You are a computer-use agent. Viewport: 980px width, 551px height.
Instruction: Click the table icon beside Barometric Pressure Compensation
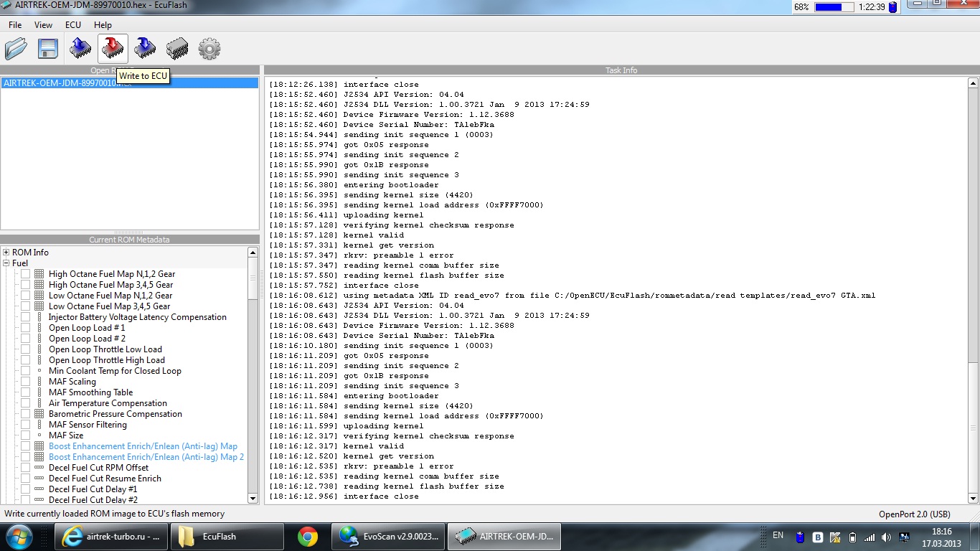tap(39, 414)
